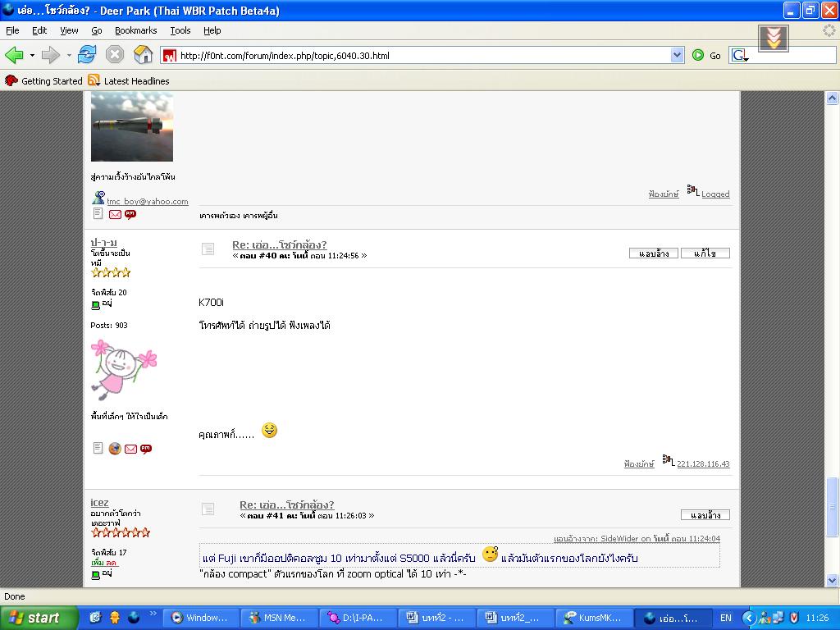
Task: Switch to the MSN Messenger taskbar item
Action: pyautogui.click(x=279, y=618)
